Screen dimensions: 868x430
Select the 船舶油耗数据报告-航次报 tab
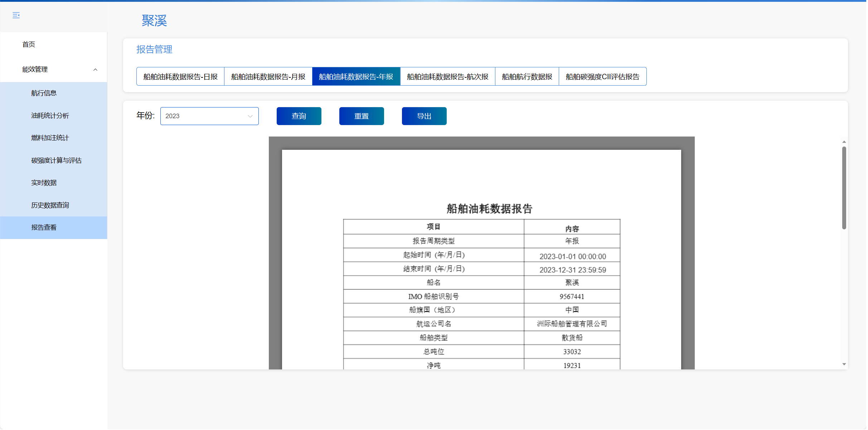point(447,77)
